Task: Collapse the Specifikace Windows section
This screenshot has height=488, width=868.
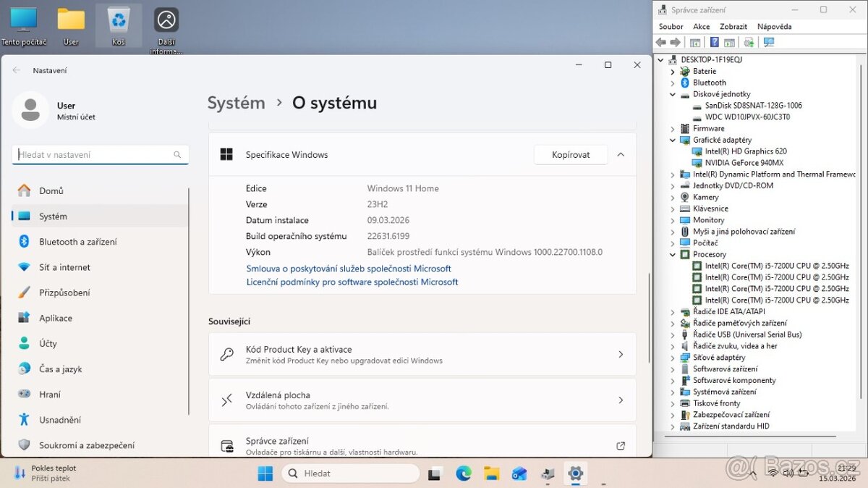Action: (621, 154)
